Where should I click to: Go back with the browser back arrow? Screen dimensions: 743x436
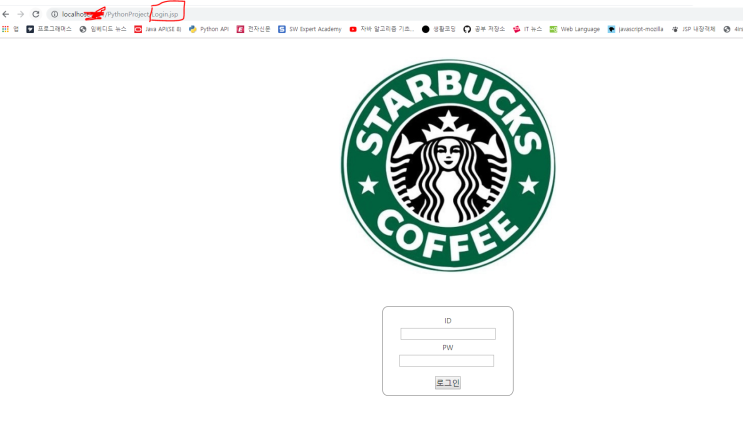pos(6,14)
